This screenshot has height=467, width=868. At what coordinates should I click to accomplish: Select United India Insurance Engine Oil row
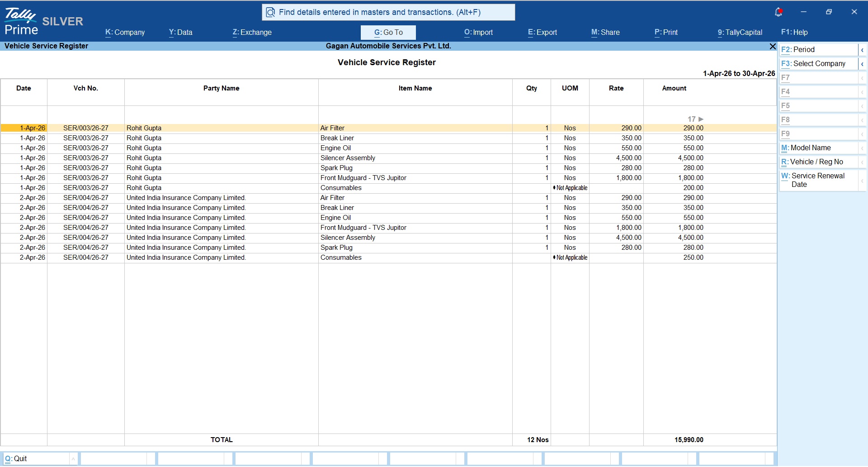pyautogui.click(x=388, y=218)
